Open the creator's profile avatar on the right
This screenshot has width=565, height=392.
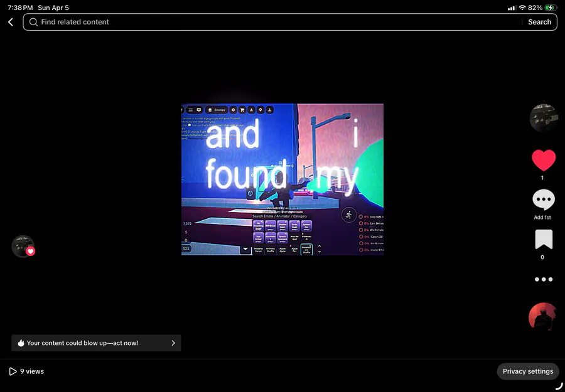[x=544, y=119]
